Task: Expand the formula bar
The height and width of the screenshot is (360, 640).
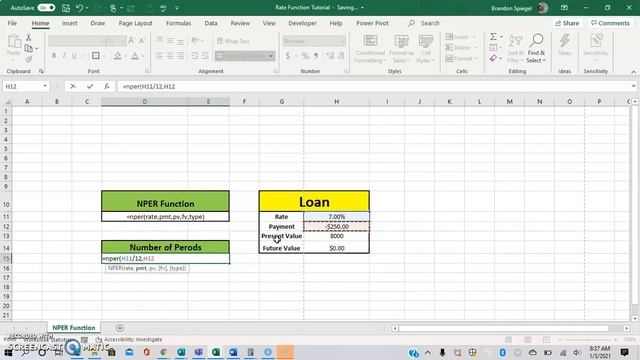Action: coord(633,86)
